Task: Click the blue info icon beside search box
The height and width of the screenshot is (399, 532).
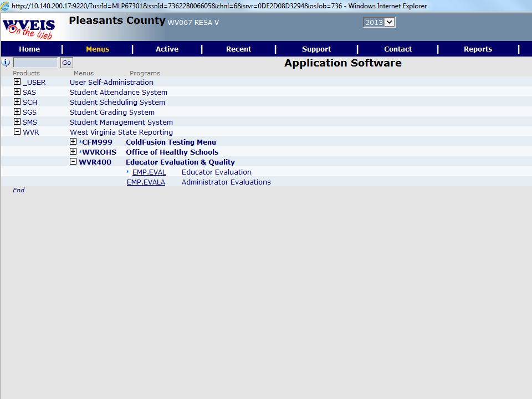Action: coord(6,63)
